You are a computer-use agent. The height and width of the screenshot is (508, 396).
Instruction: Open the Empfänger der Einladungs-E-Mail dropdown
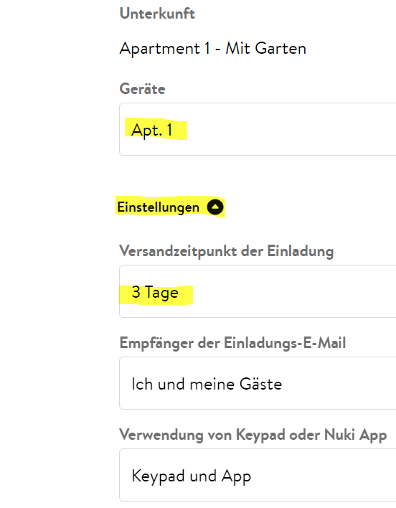[258, 383]
